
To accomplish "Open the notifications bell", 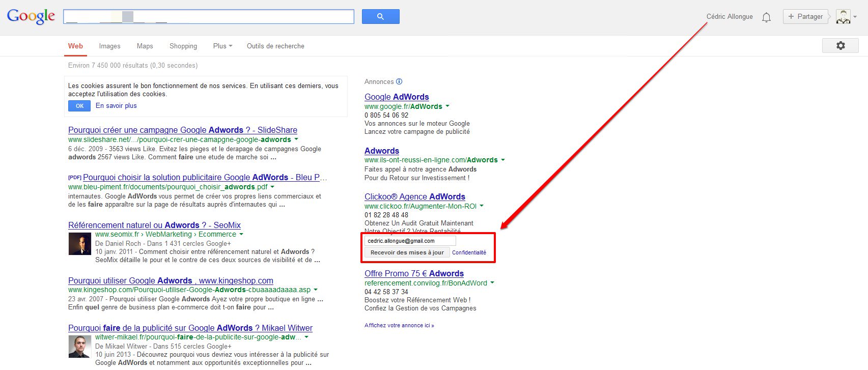I will click(766, 17).
